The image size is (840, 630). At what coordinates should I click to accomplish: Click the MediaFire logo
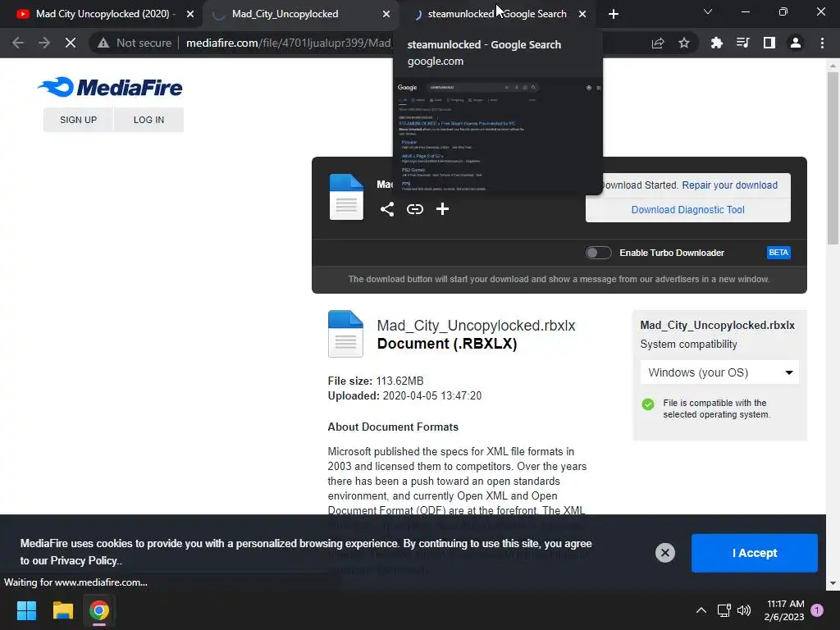[111, 87]
